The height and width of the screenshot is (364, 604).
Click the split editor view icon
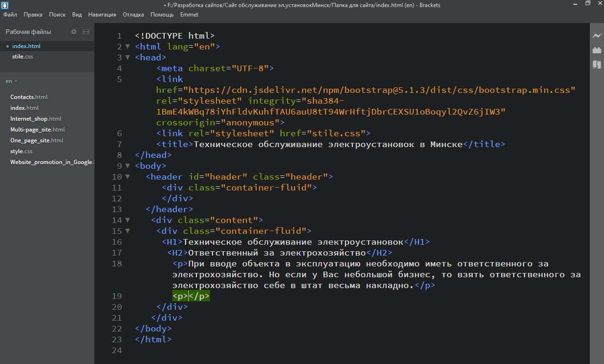86,32
